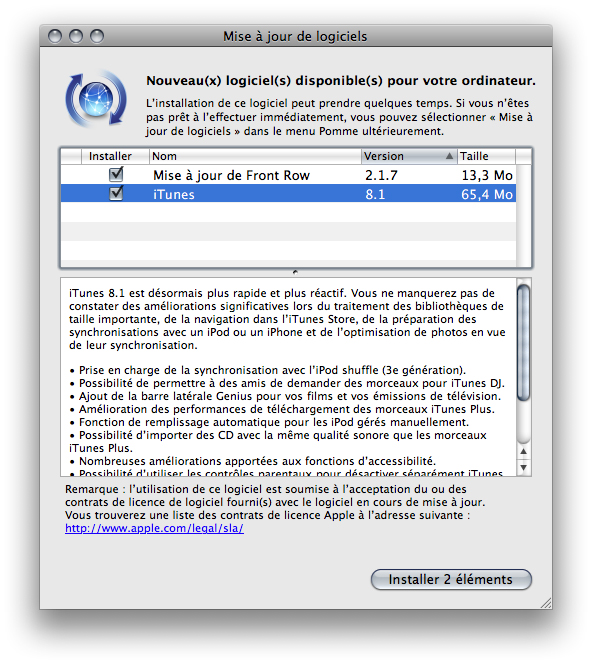Click the description scroll up arrow
The image size is (592, 664).
pyautogui.click(x=524, y=451)
